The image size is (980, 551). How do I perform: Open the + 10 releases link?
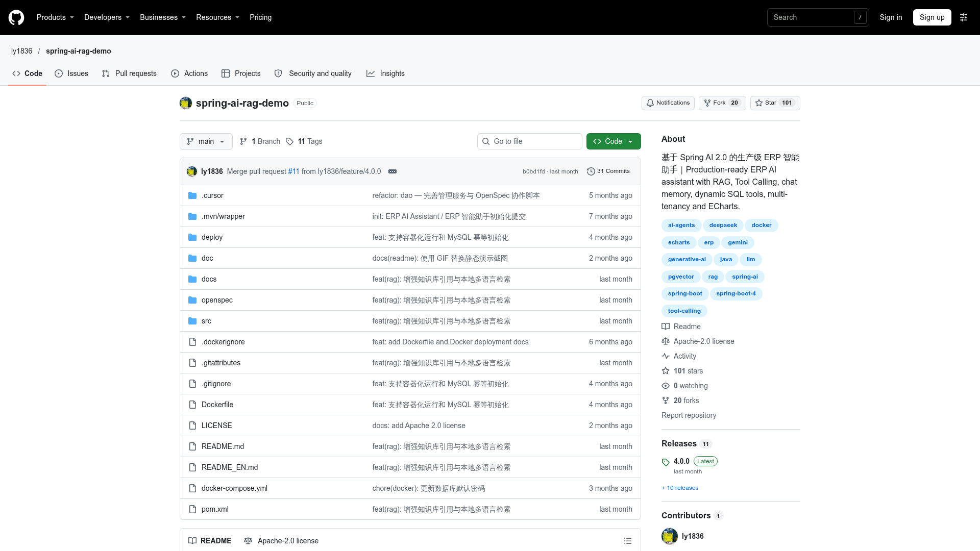680,488
